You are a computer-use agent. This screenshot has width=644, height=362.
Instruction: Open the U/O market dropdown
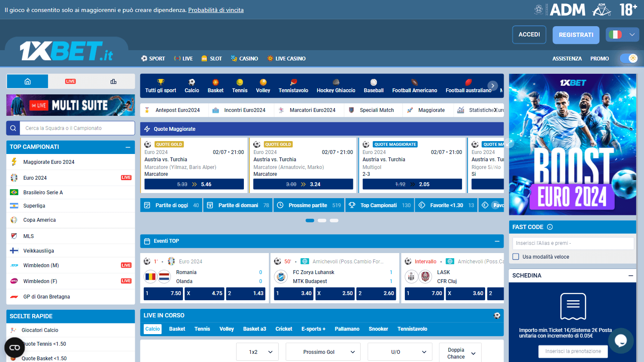click(x=400, y=352)
